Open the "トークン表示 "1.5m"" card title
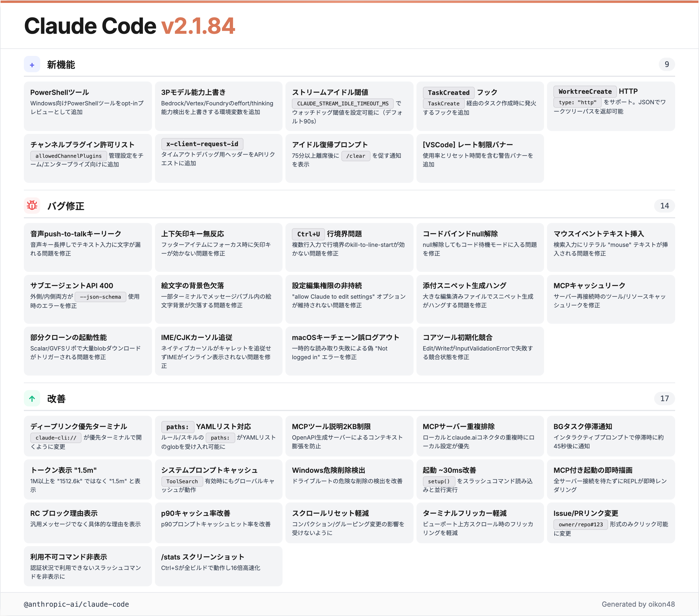This screenshot has width=699, height=616. point(63,470)
